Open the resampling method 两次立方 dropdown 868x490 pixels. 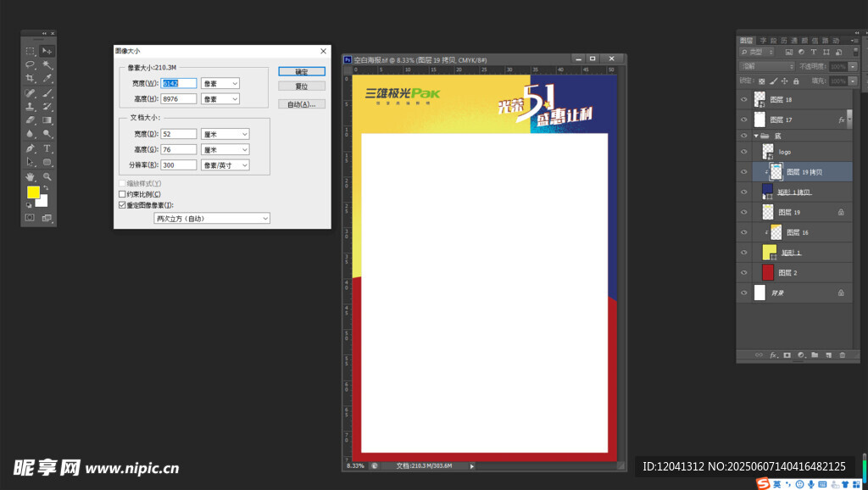(212, 219)
